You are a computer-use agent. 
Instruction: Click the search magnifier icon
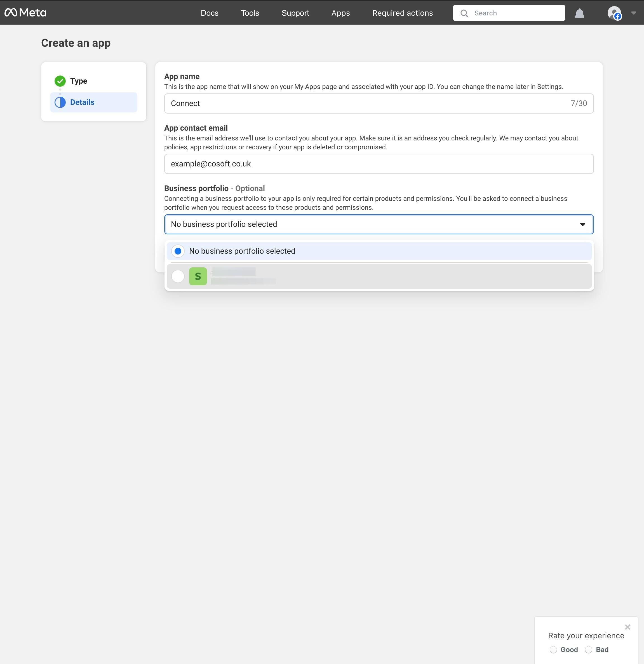tap(464, 13)
